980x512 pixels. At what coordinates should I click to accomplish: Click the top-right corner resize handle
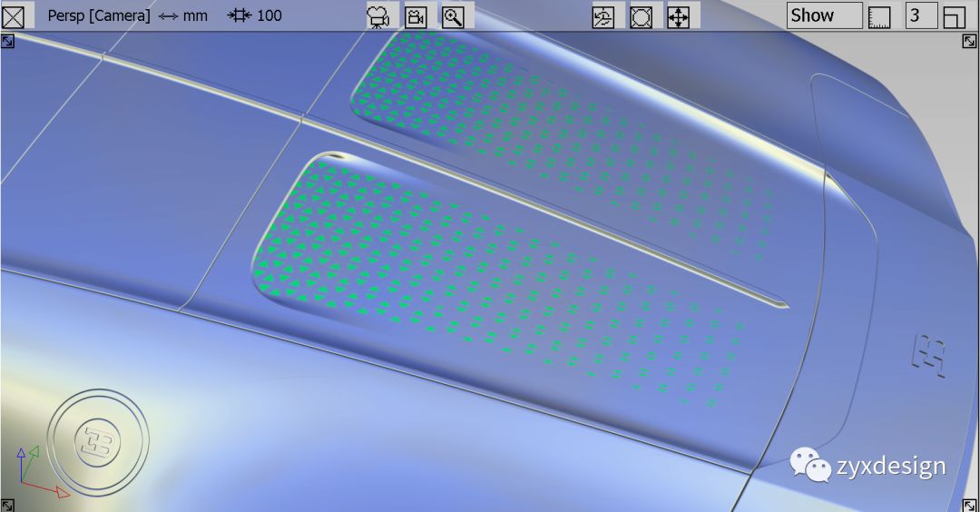pyautogui.click(x=969, y=41)
